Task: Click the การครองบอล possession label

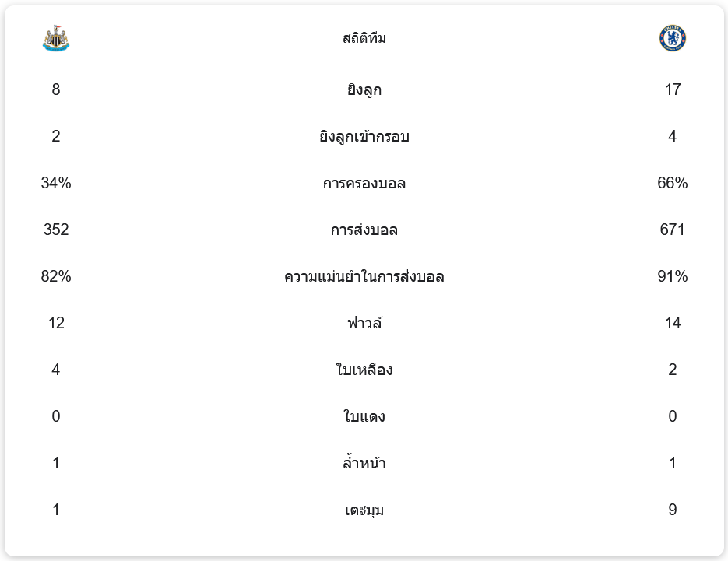Action: 364,184
